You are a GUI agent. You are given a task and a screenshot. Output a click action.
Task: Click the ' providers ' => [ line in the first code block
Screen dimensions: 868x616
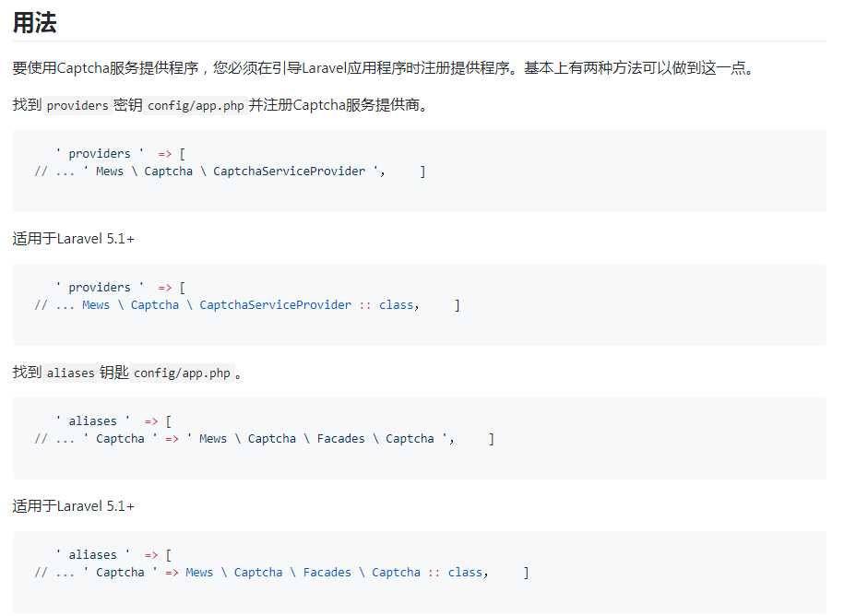point(120,153)
